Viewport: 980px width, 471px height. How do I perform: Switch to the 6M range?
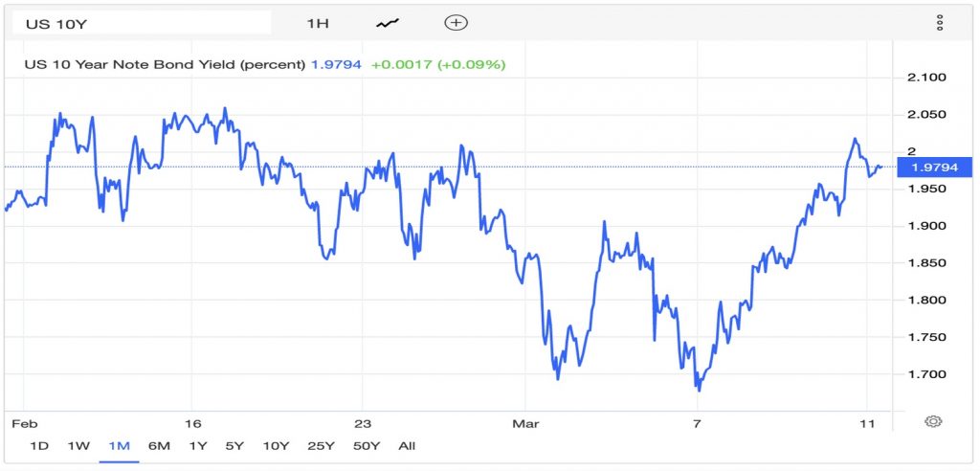tap(159, 445)
